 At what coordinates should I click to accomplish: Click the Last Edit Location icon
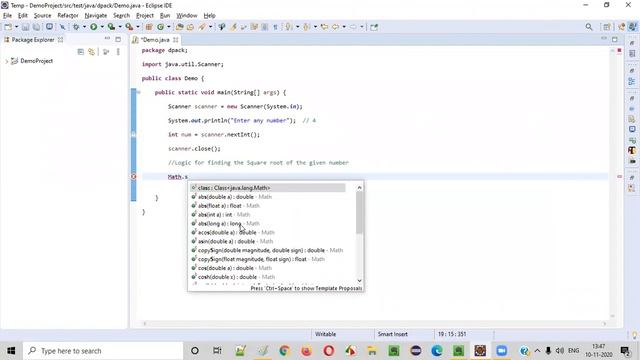[x=324, y=27]
